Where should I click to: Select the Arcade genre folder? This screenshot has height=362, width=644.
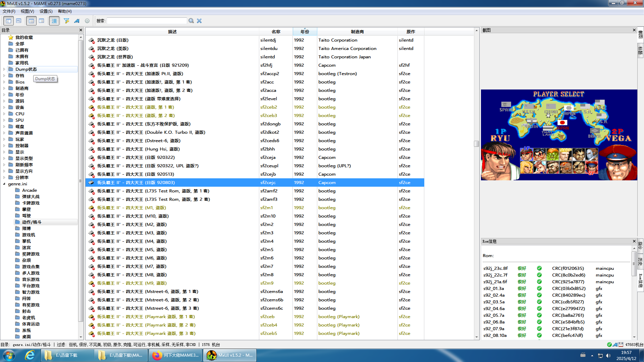(29, 190)
